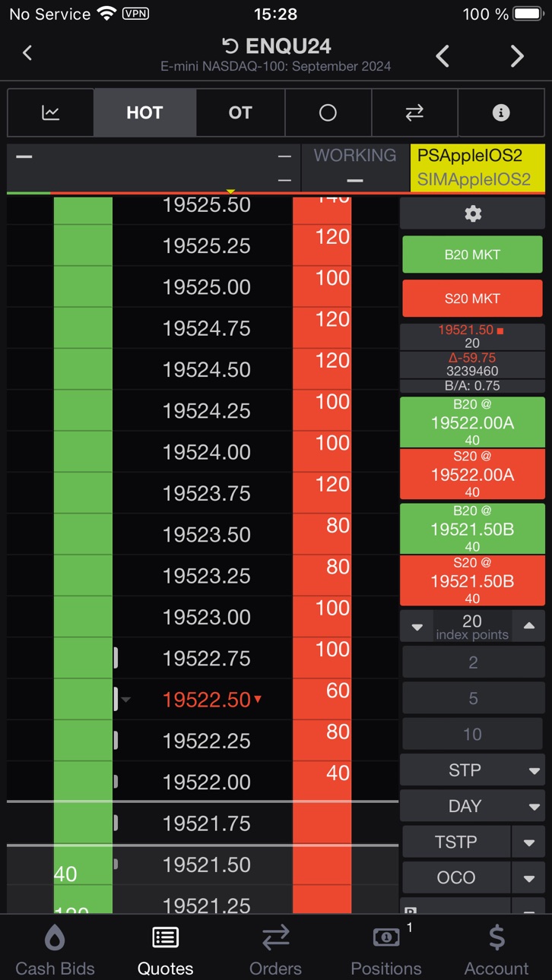This screenshot has height=980, width=552.
Task: Select the circle icon tab
Action: 328,112
